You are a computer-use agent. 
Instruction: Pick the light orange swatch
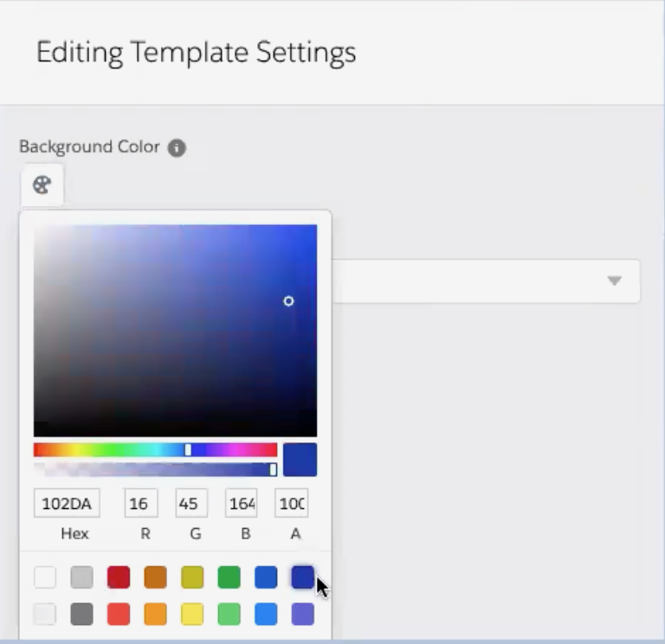(155, 614)
